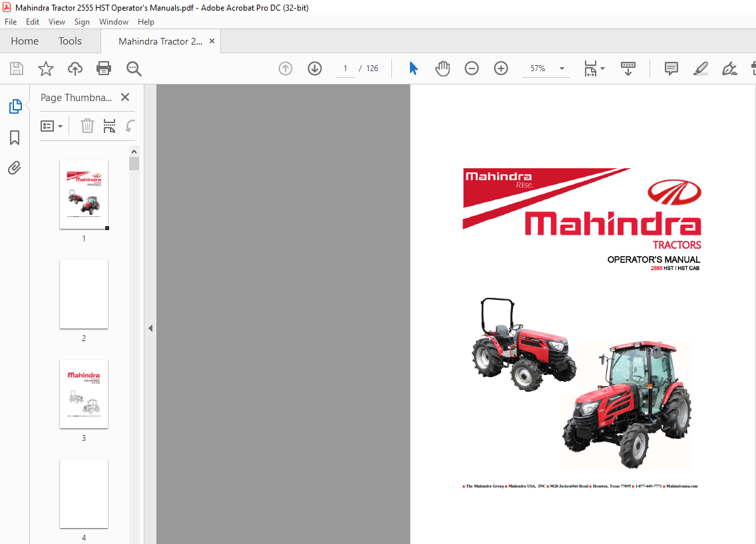Click the Save file icon
The image size is (756, 544).
[x=17, y=68]
